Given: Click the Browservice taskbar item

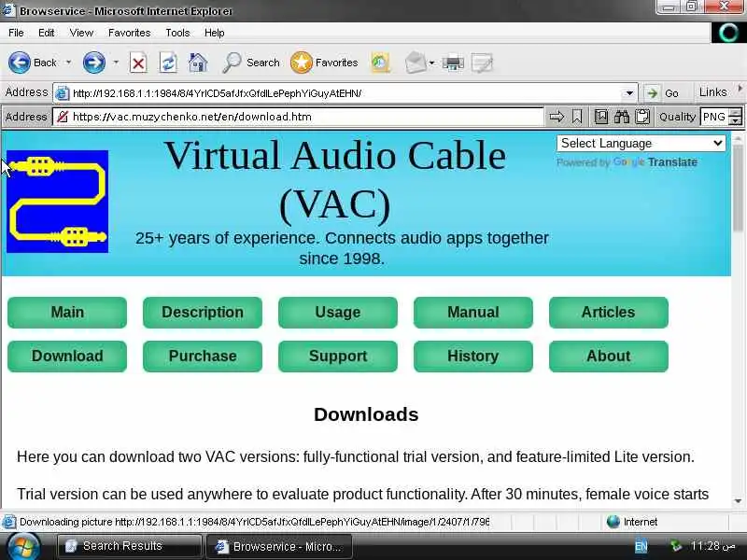Looking at the screenshot, I should pos(278,546).
